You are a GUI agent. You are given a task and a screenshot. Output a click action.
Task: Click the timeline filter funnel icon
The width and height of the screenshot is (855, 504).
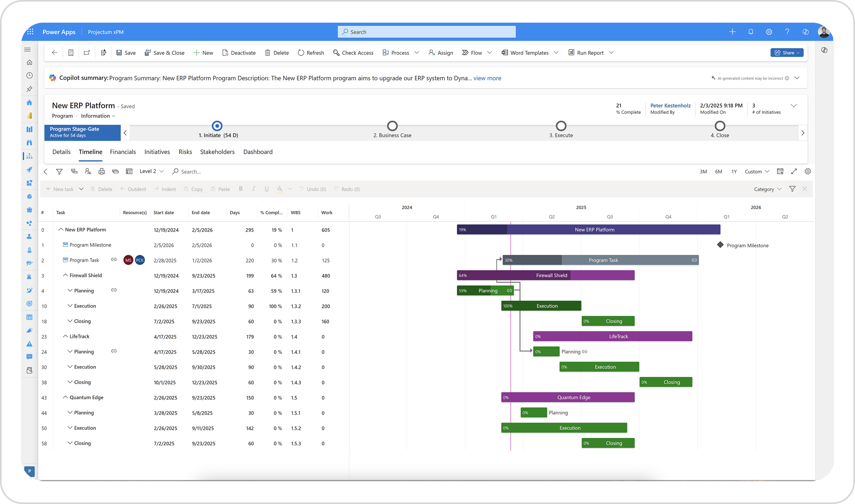[x=59, y=172]
